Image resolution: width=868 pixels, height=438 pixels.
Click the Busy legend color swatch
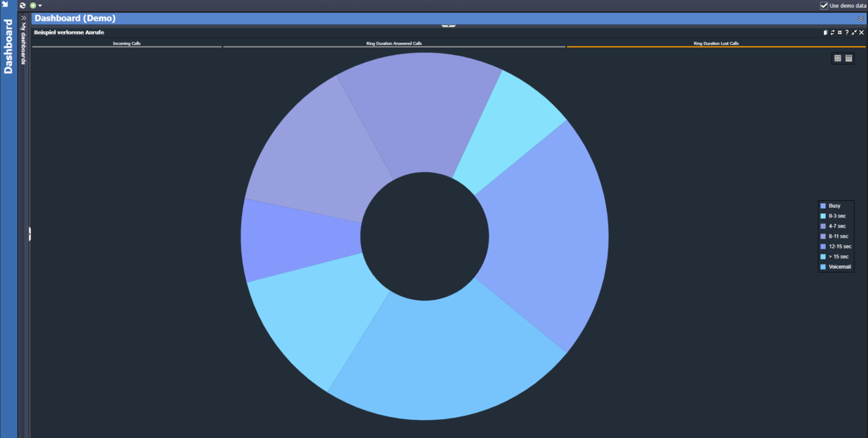pos(823,206)
